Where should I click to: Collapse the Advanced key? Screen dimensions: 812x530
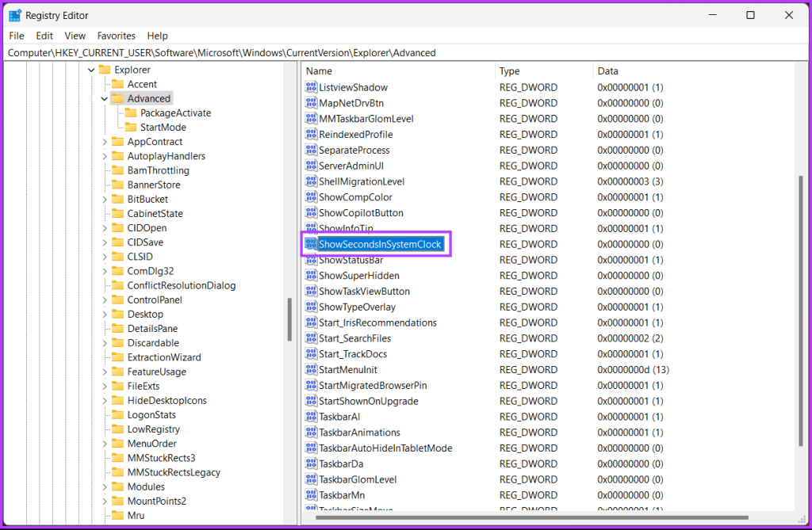(x=104, y=98)
